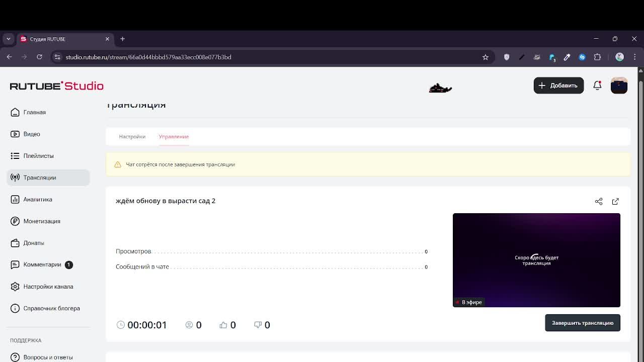
Task: Open the tab search dropdown arrow
Action: point(8,39)
